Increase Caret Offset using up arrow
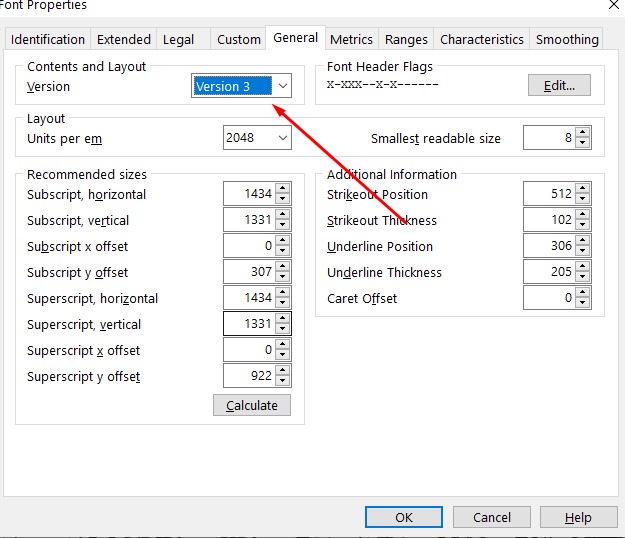This screenshot has height=538, width=625. tap(583, 293)
